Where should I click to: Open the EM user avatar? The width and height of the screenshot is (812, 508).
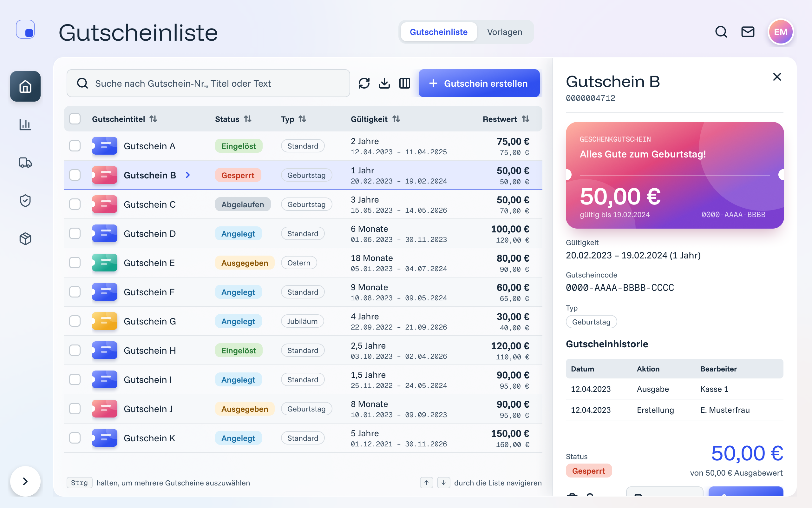click(781, 32)
